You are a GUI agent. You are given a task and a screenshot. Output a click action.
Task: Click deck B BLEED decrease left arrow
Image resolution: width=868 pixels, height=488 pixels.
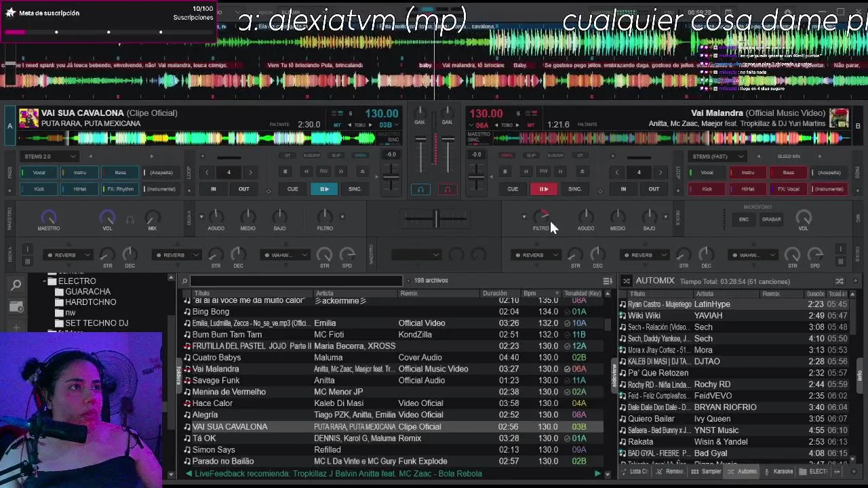pos(759,157)
